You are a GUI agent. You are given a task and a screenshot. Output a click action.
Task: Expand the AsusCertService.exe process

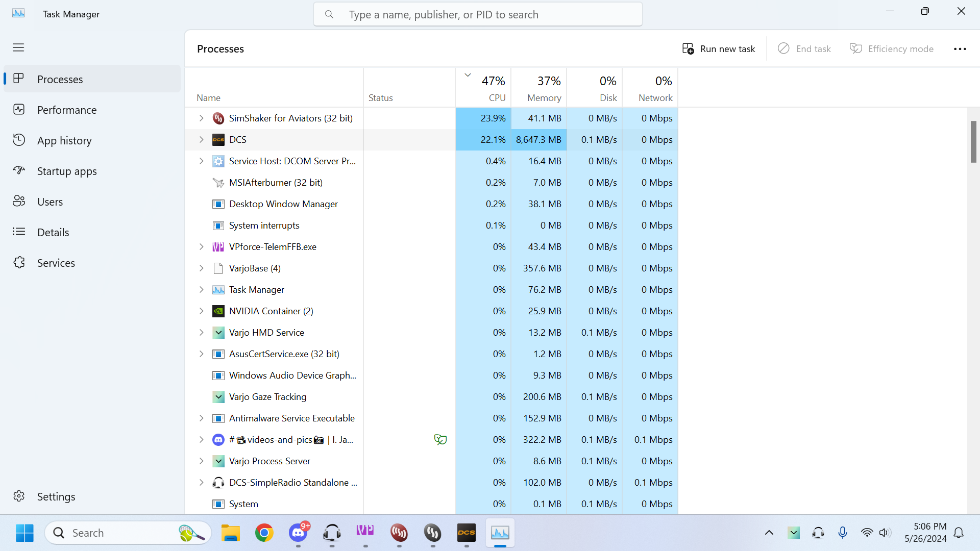coord(201,354)
